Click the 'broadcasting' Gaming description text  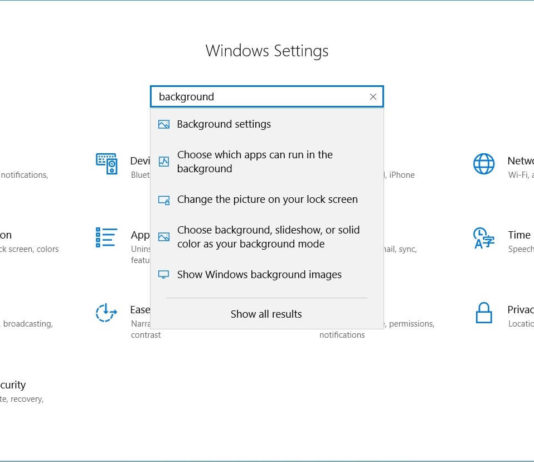click(28, 324)
